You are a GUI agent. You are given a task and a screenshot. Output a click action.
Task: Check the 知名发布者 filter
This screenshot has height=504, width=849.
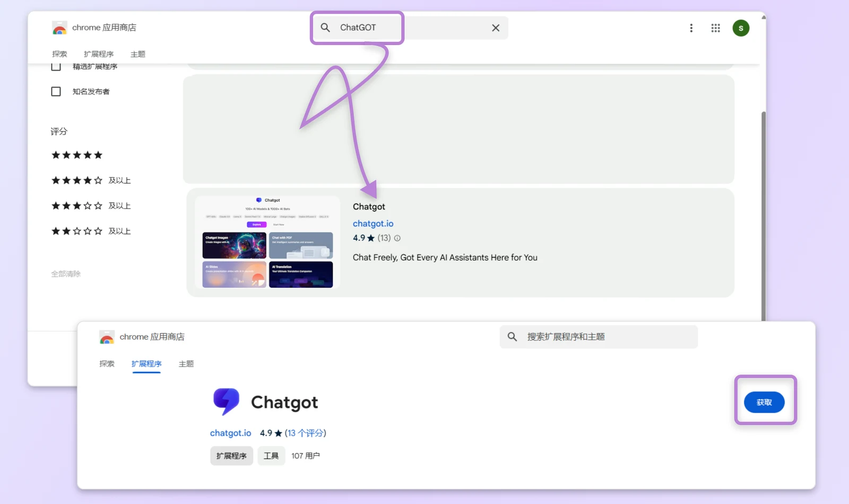click(x=56, y=91)
